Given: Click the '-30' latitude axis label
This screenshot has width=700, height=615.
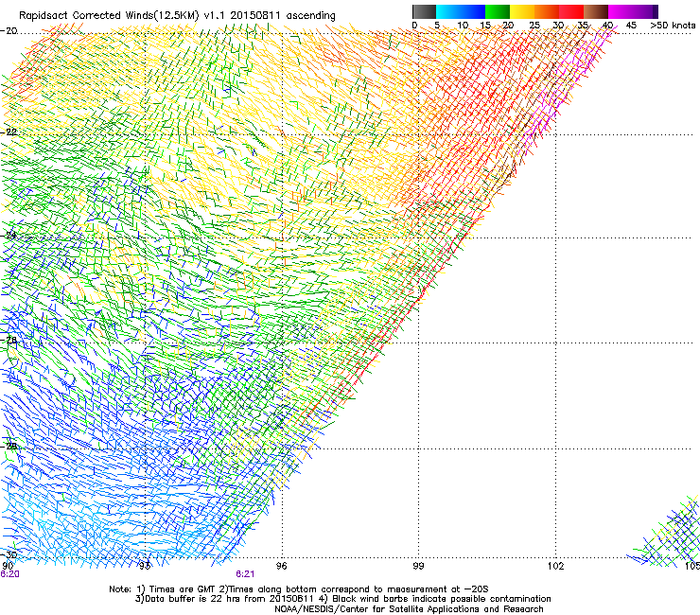Looking at the screenshot, I should pos(9,554).
